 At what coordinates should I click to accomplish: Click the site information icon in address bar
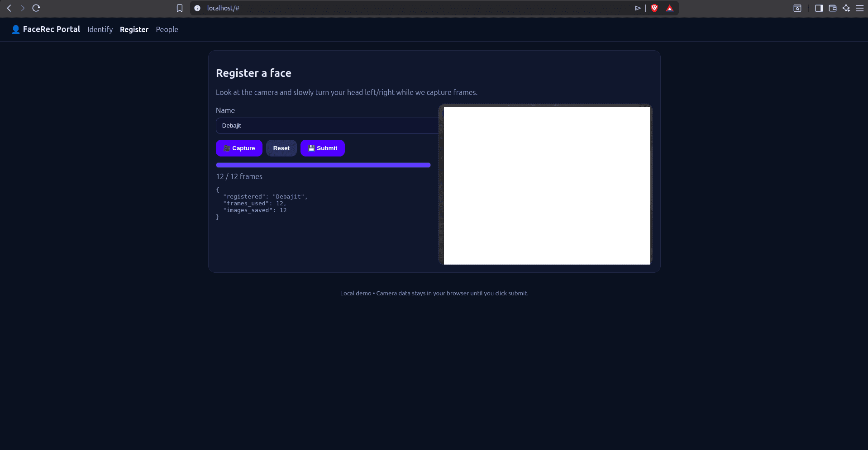pos(197,8)
